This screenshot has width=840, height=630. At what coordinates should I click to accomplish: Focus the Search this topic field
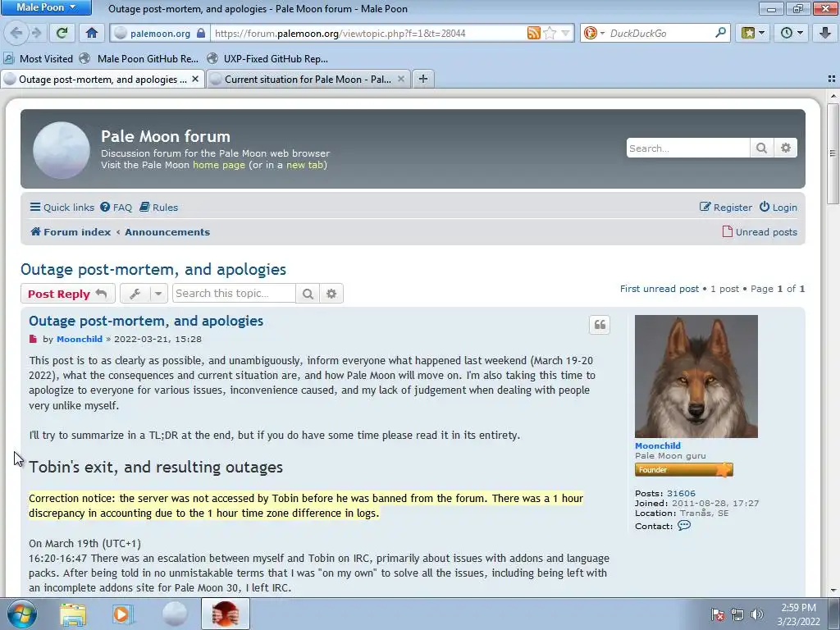point(234,294)
